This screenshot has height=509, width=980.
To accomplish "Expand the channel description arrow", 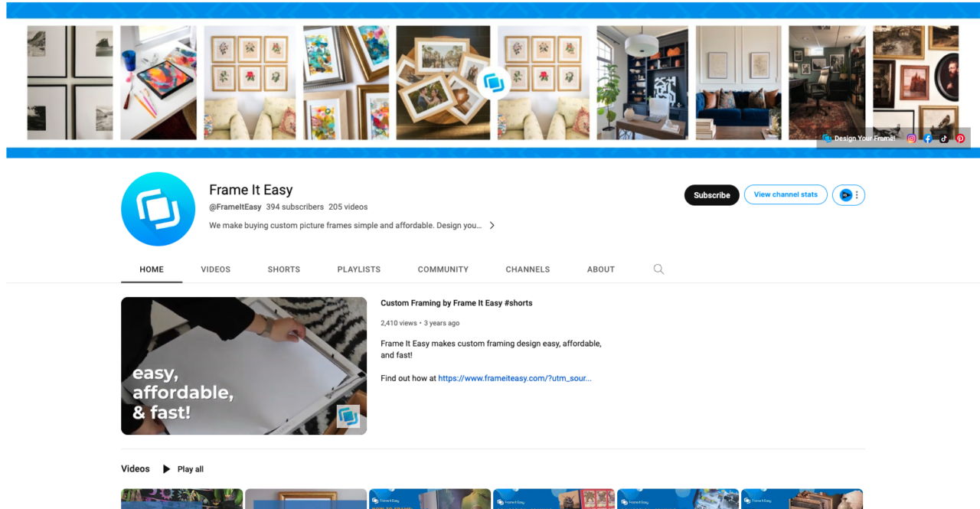I will pos(492,225).
